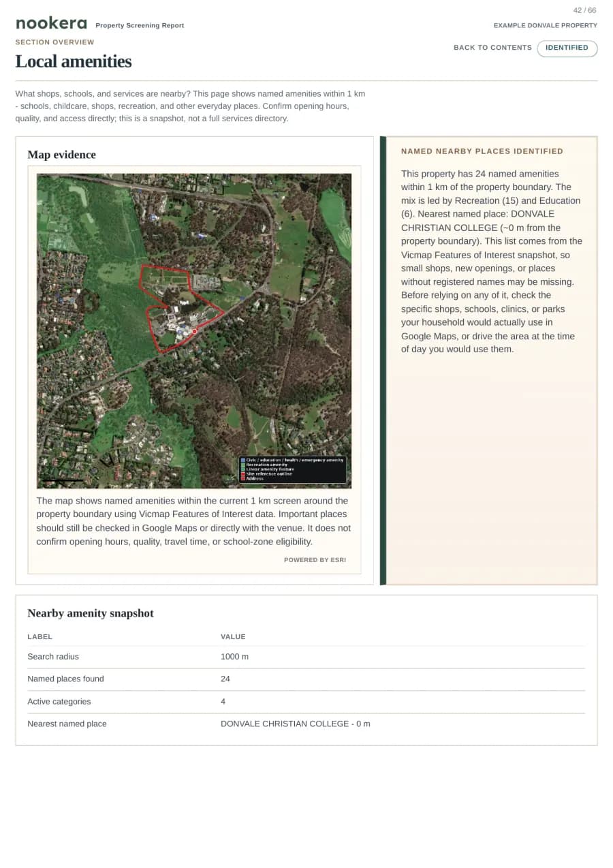Click the satellite map image
This screenshot has height=868, width=613.
tap(194, 330)
